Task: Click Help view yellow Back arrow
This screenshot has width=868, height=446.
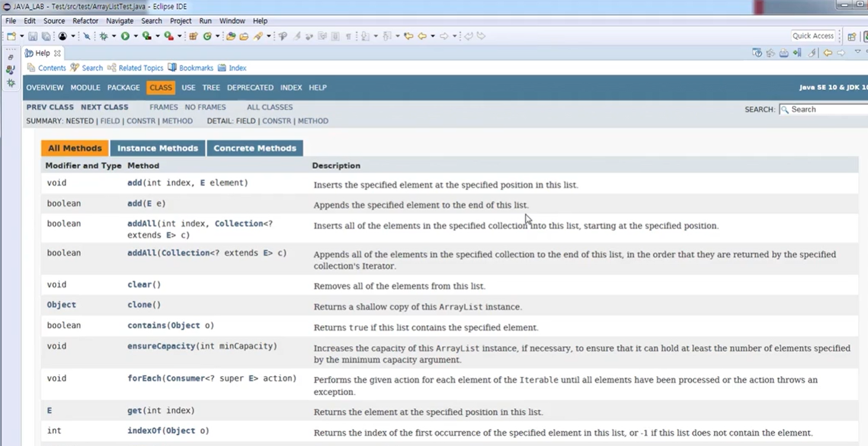Action: (x=828, y=53)
